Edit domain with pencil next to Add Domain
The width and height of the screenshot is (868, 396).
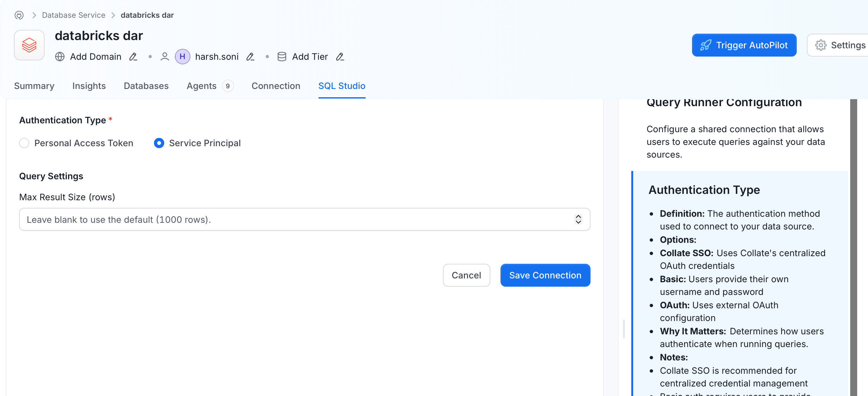133,57
